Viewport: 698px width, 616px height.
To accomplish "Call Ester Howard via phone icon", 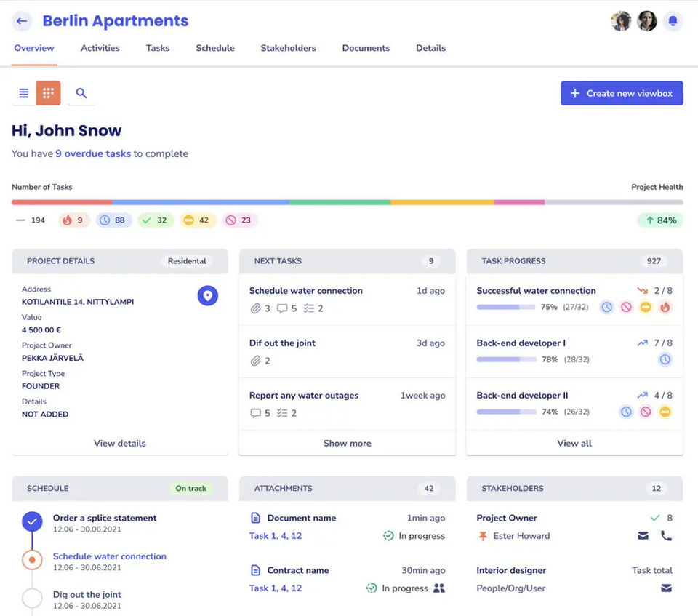I will [x=667, y=536].
